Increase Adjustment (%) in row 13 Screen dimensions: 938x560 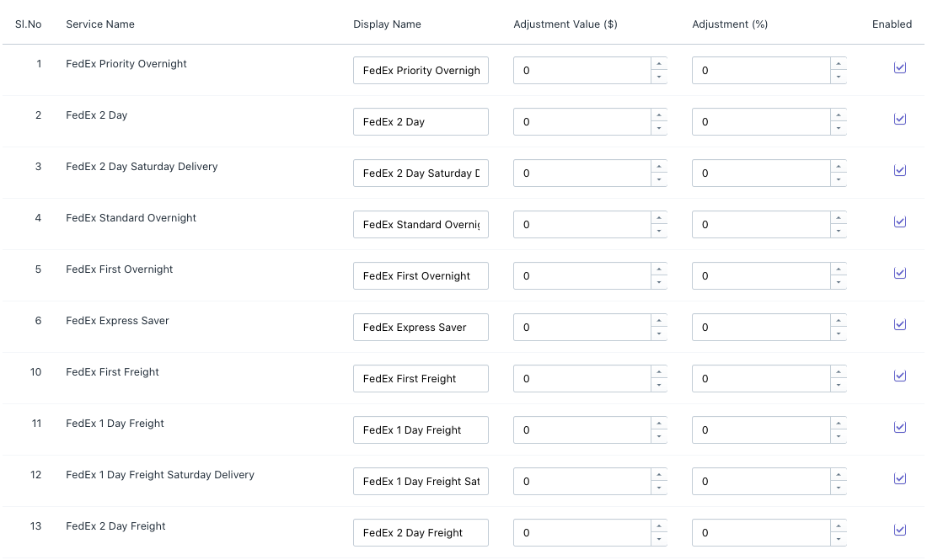(x=838, y=526)
